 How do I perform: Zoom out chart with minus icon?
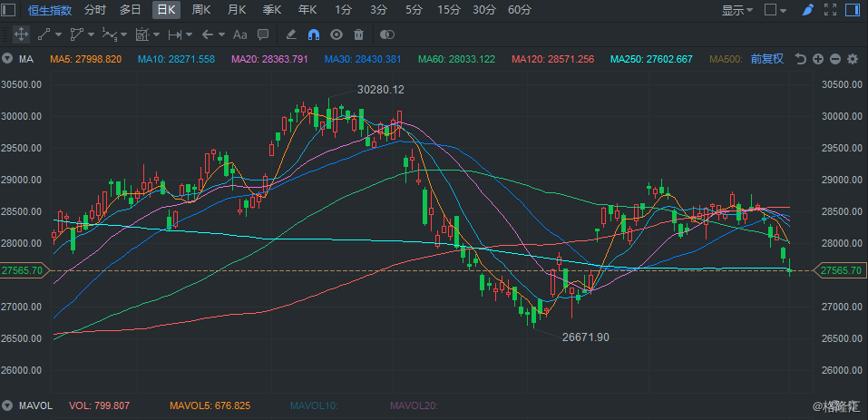(x=835, y=59)
